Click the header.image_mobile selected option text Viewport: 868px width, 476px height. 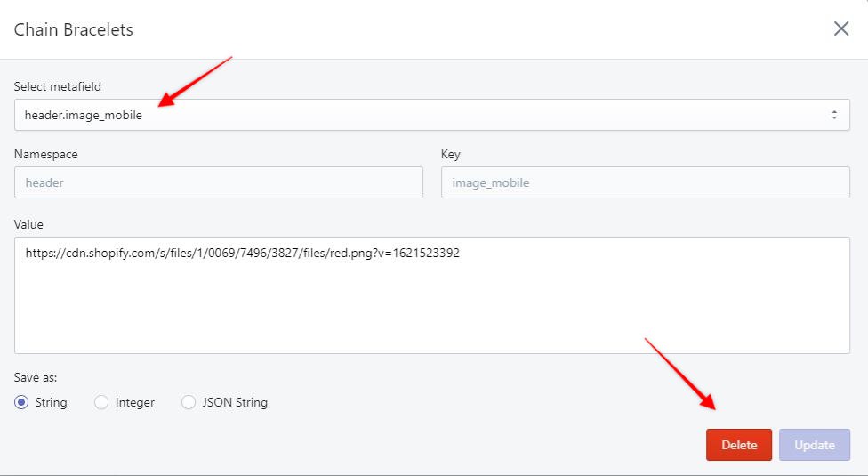tap(84, 115)
